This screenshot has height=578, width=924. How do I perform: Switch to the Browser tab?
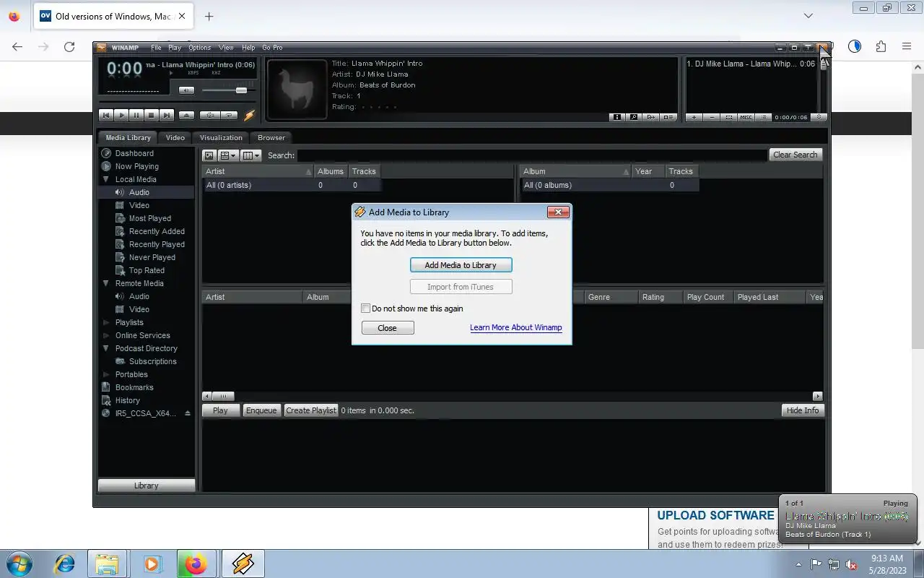pyautogui.click(x=271, y=137)
